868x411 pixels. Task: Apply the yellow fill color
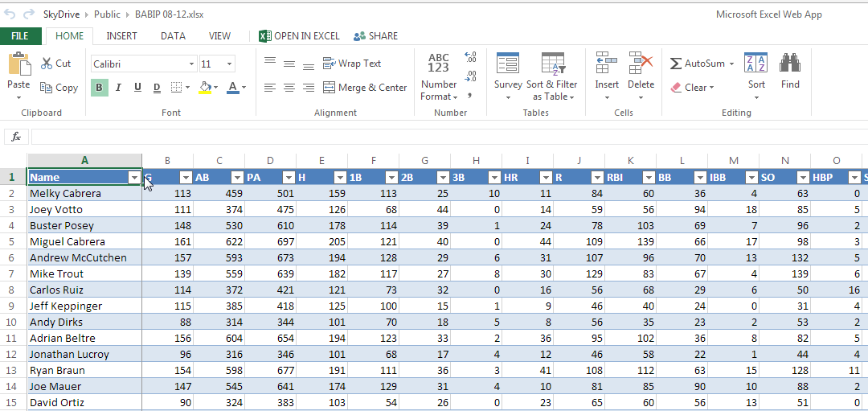205,88
